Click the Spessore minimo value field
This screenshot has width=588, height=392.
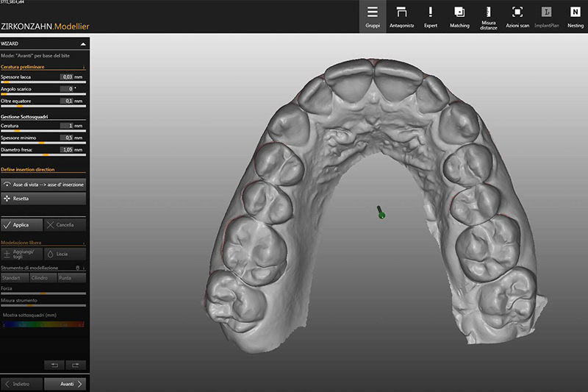(x=67, y=138)
